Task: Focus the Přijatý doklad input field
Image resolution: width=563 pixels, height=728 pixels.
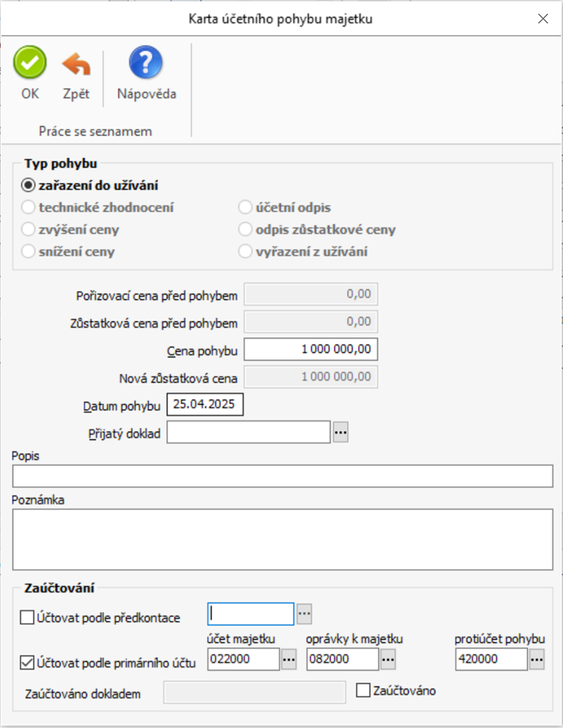Action: pyautogui.click(x=248, y=433)
